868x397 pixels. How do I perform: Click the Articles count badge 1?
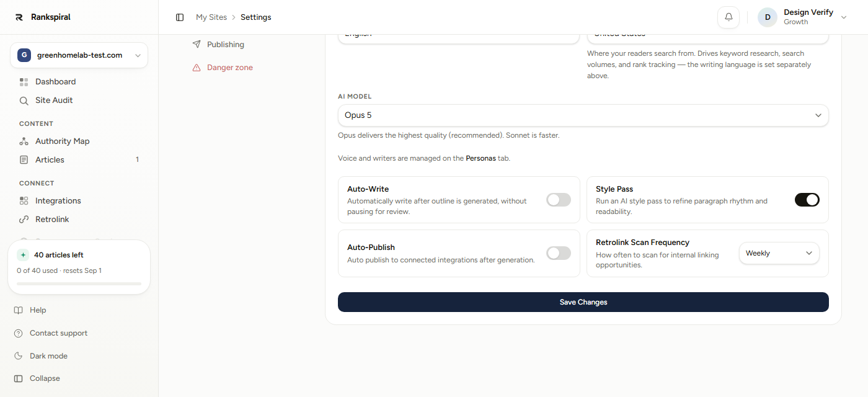(137, 160)
